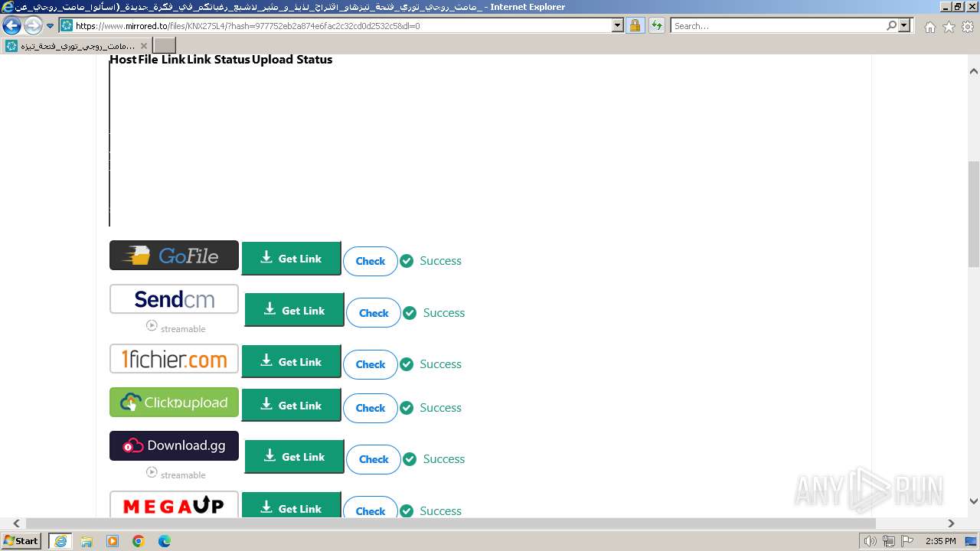This screenshot has width=980, height=551.
Task: Select the open Arabic-titled tab
Action: 77,46
